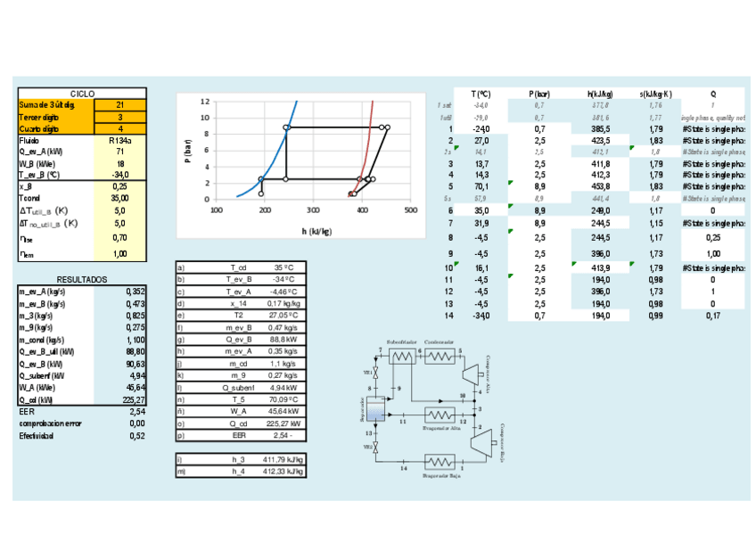Click the T (ºC) column header

coord(481,94)
